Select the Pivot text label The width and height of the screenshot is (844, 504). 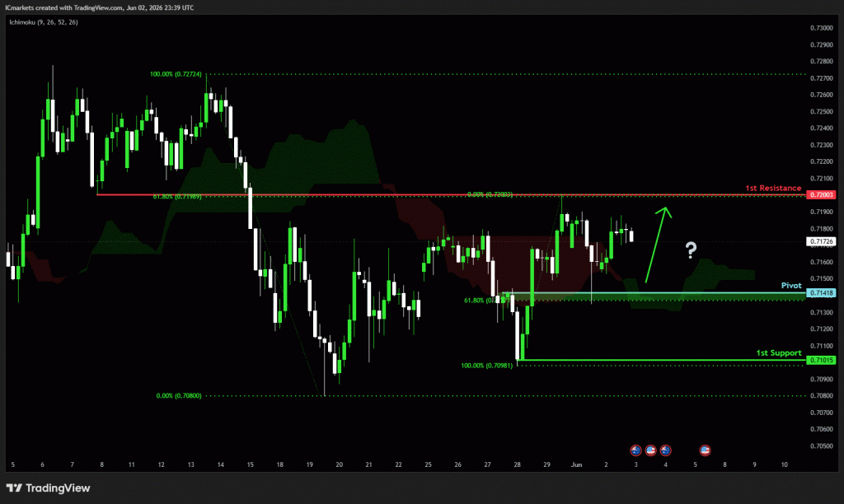pos(791,286)
